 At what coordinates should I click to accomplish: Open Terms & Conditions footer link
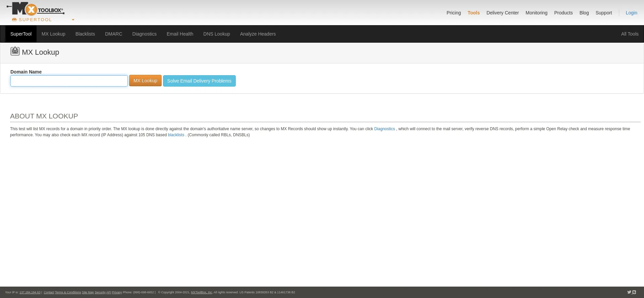(68, 292)
